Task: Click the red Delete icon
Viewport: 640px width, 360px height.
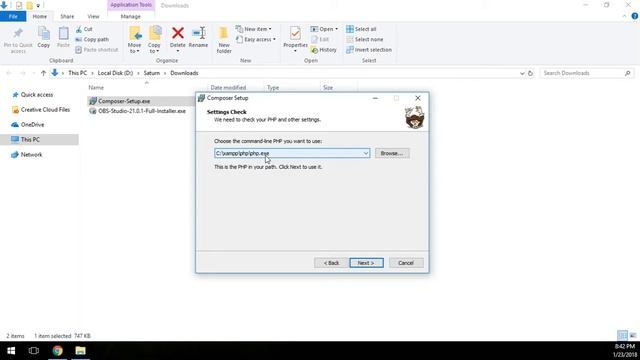Action: 178,33
